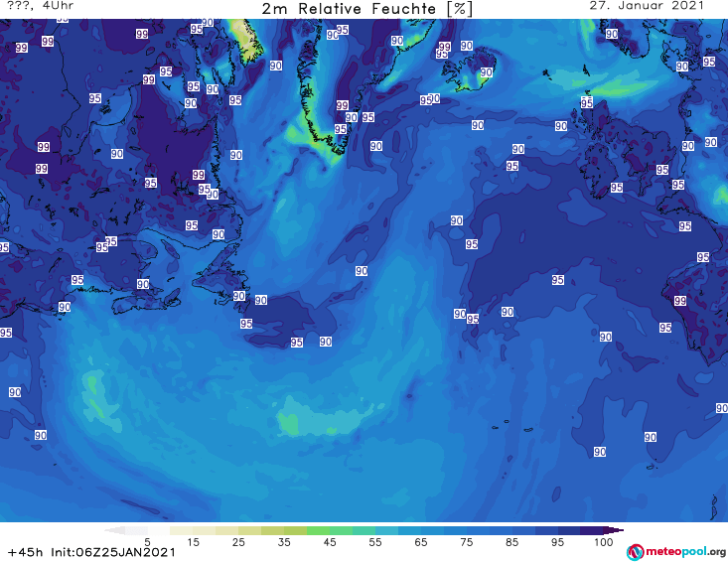This screenshot has height=562, width=728.
Task: Click the purple arrow tip ending the colorbar
Action: (x=614, y=530)
